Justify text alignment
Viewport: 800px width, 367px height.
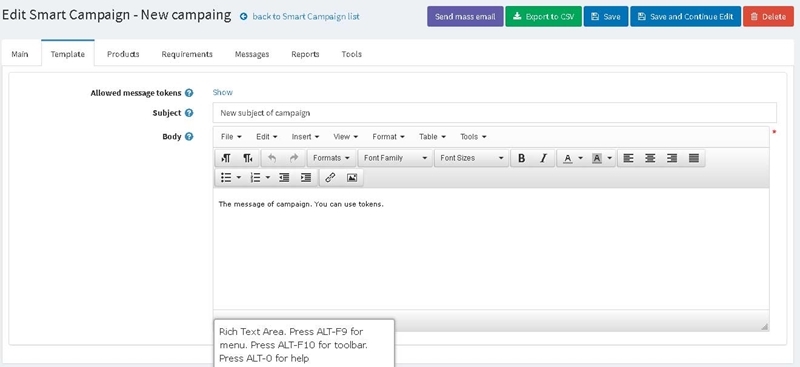tap(694, 158)
